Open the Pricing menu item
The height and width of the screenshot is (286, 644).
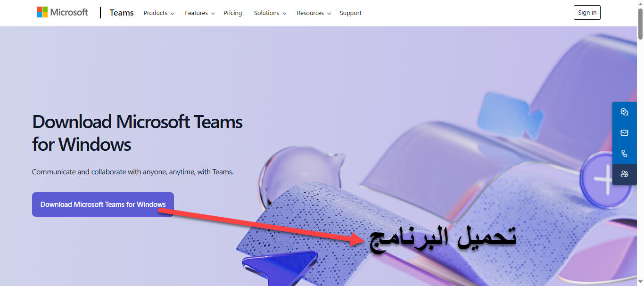pyautogui.click(x=233, y=13)
